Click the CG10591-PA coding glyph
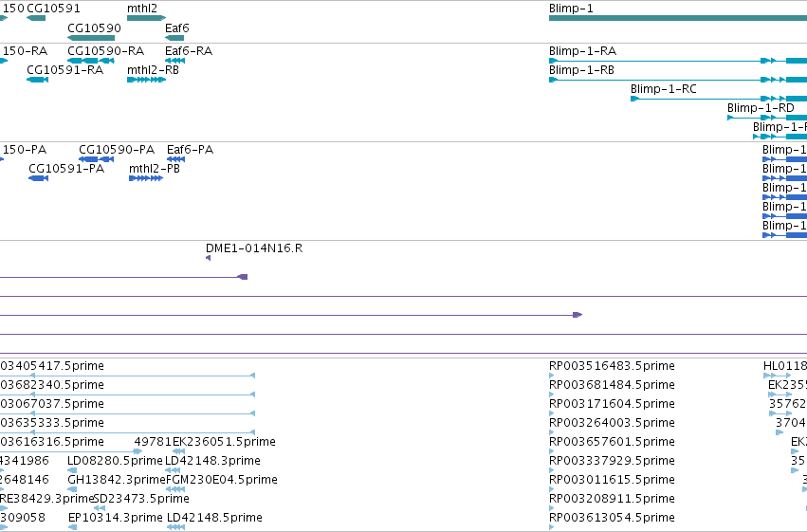The image size is (807, 532). (x=38, y=178)
